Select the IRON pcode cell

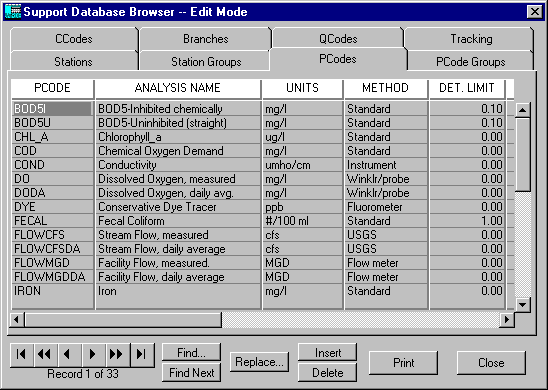pyautogui.click(x=52, y=290)
